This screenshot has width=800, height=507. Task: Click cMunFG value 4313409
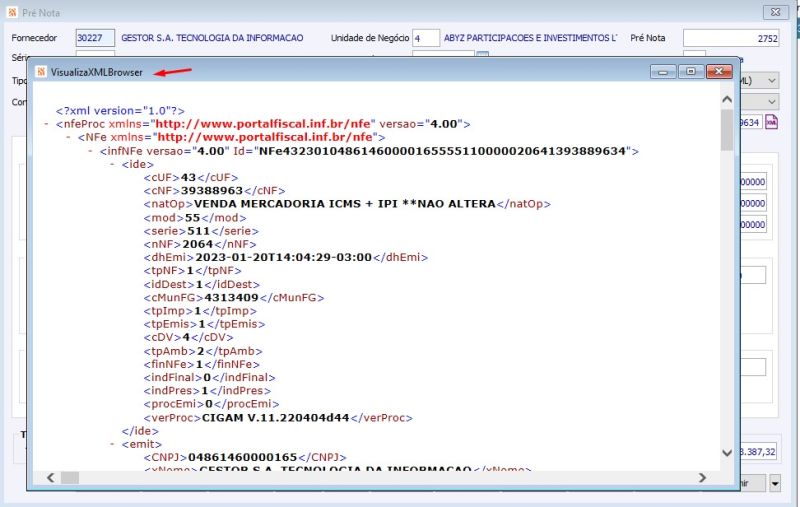pos(231,298)
